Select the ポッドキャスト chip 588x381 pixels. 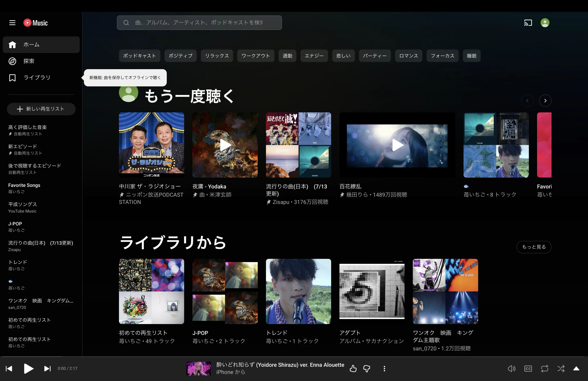click(x=140, y=56)
